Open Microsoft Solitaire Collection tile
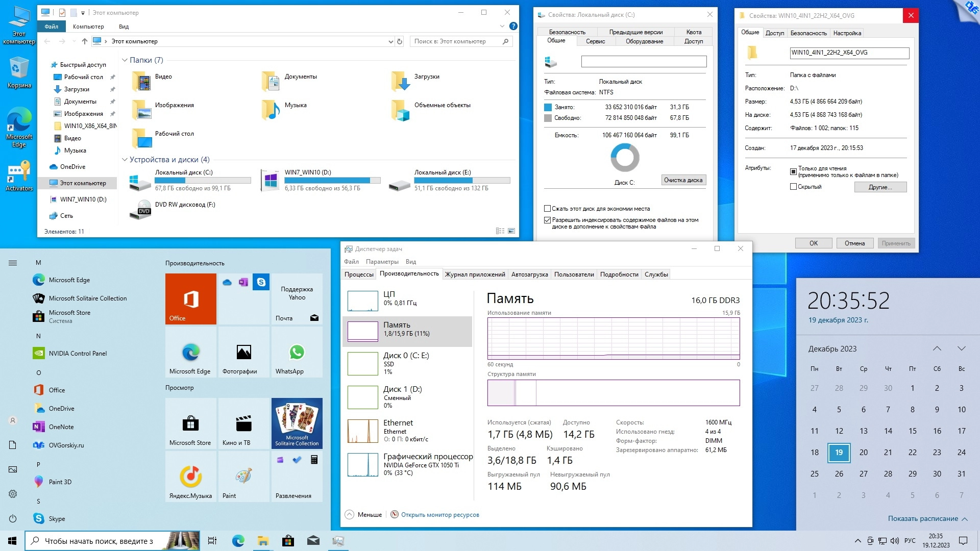The width and height of the screenshot is (980, 551). pyautogui.click(x=297, y=423)
